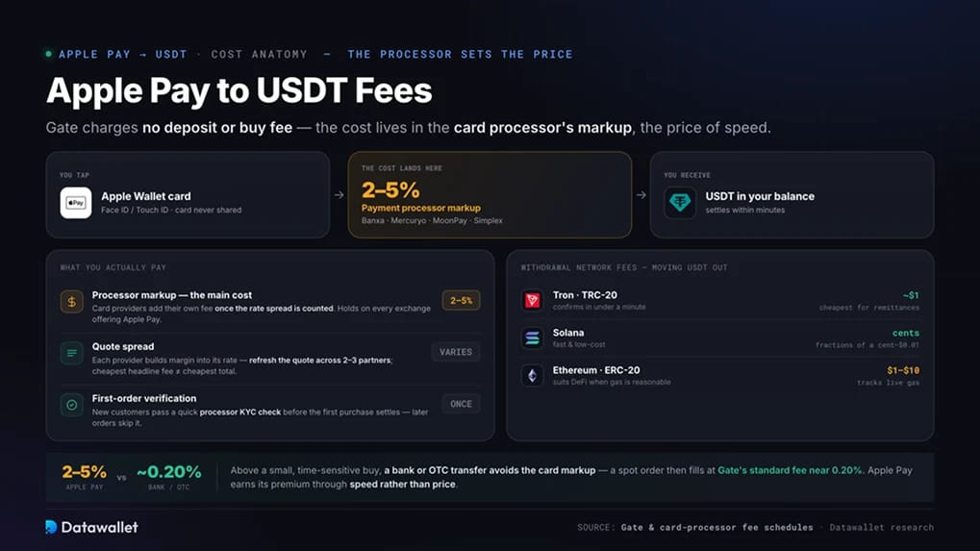Click the USDT Tether diamond icon
Screen dimensions: 980x551
pyautogui.click(x=680, y=202)
